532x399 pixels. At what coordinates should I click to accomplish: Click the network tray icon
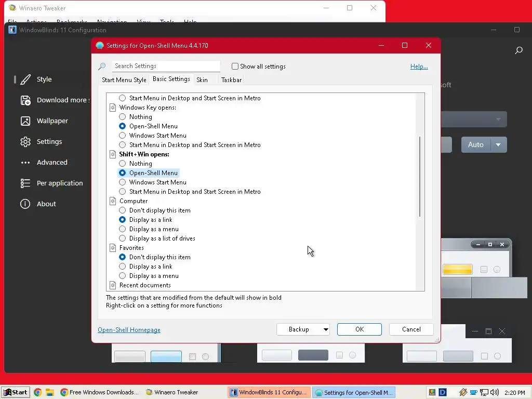tap(484, 392)
